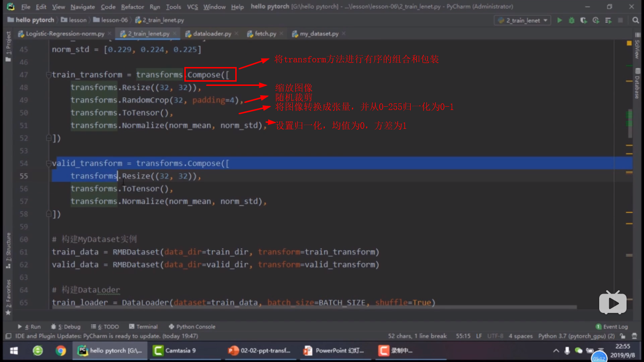Click the Profile run icon

click(x=596, y=20)
